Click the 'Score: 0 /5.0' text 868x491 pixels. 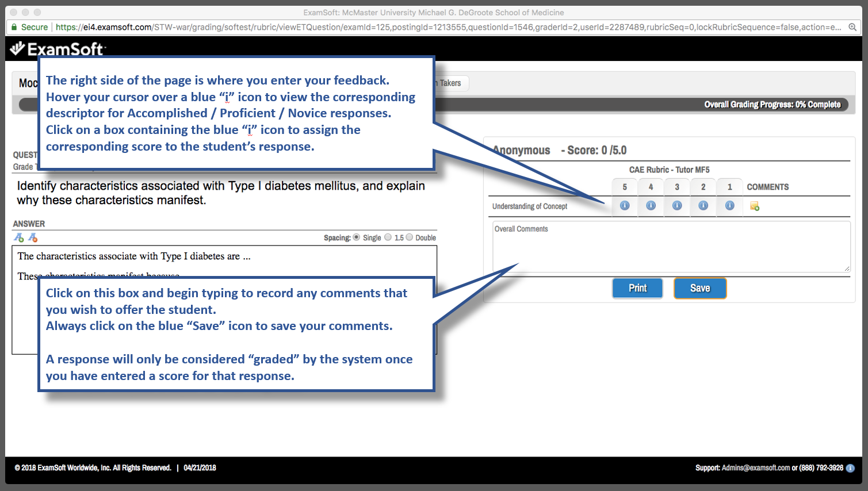(x=596, y=151)
